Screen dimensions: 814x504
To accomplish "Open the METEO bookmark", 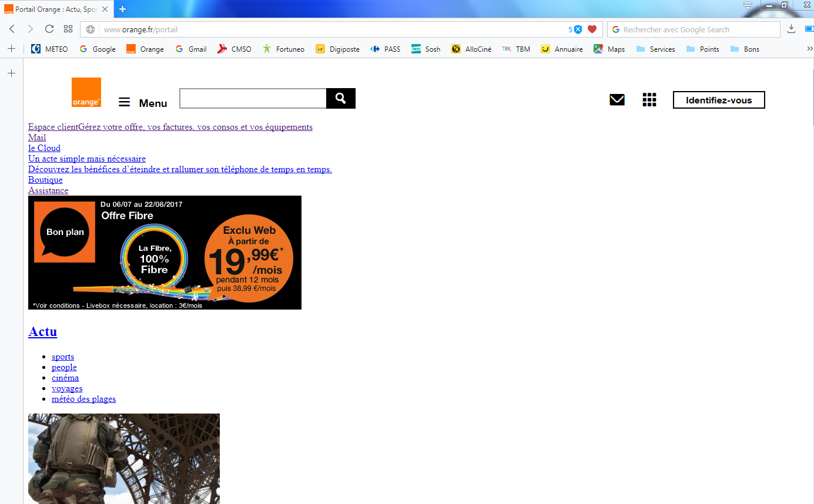I will [x=49, y=49].
